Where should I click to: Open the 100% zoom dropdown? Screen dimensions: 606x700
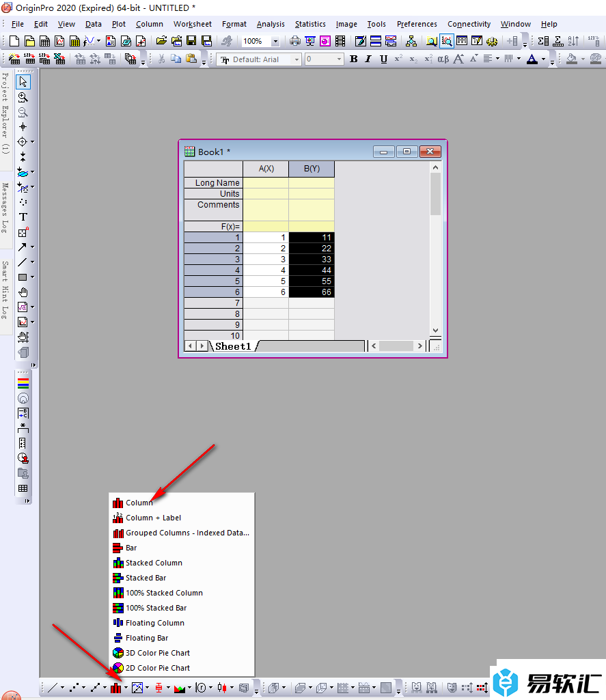pyautogui.click(x=275, y=42)
